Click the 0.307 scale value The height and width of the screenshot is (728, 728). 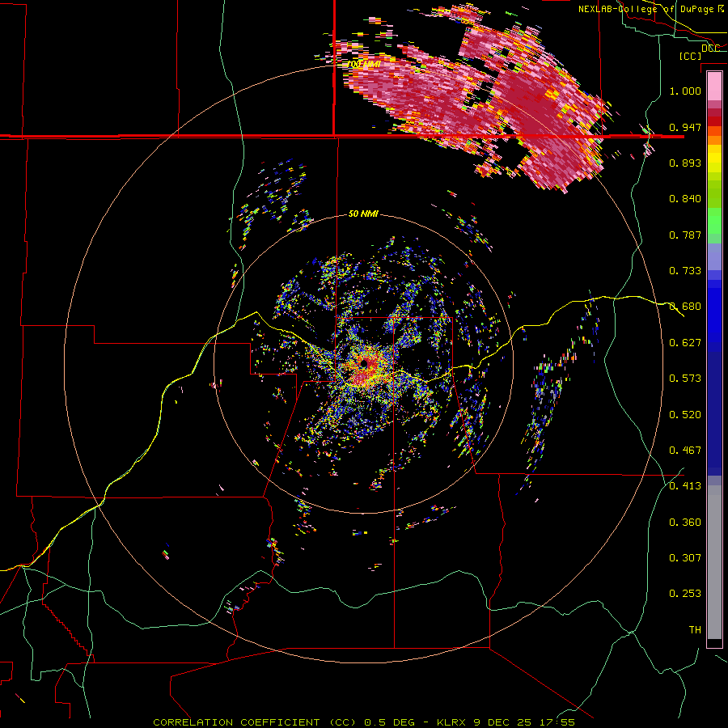685,558
